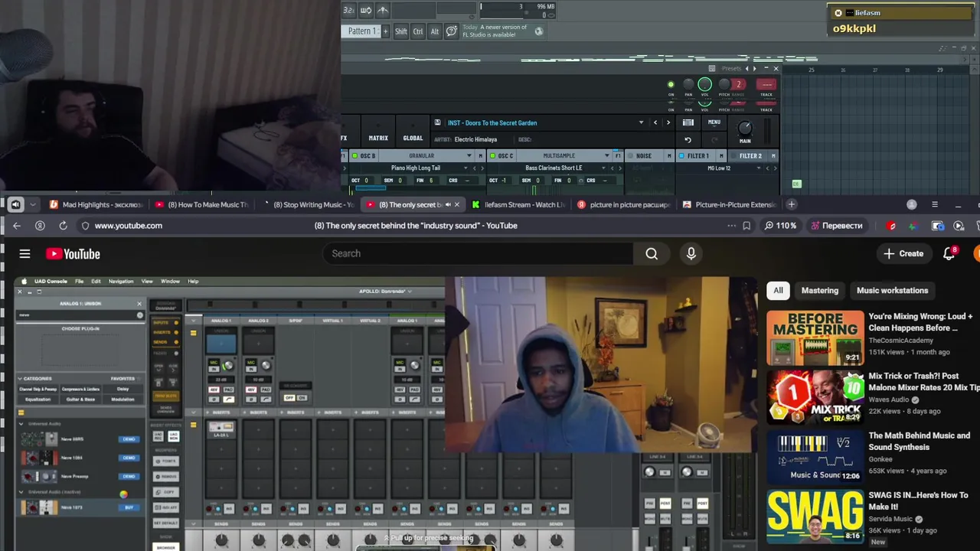Select the FILTER 2 tab
The width and height of the screenshot is (980, 551).
click(x=750, y=156)
